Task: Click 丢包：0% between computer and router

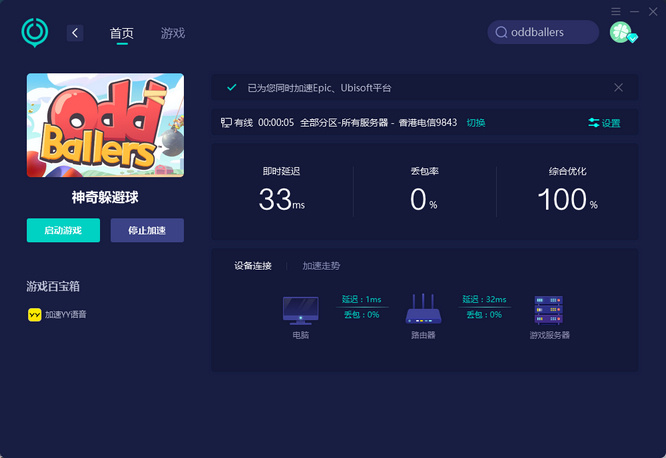Action: (x=361, y=315)
